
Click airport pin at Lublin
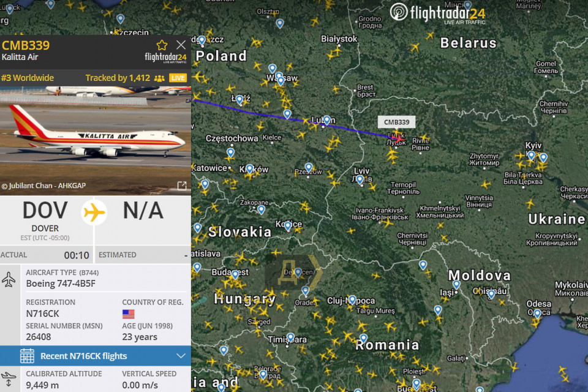coord(327,120)
